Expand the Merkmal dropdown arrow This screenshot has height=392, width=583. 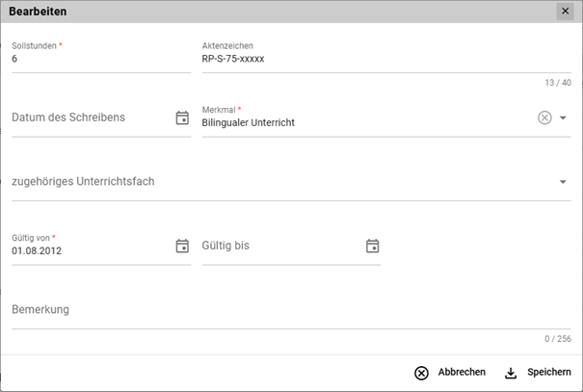pyautogui.click(x=564, y=118)
